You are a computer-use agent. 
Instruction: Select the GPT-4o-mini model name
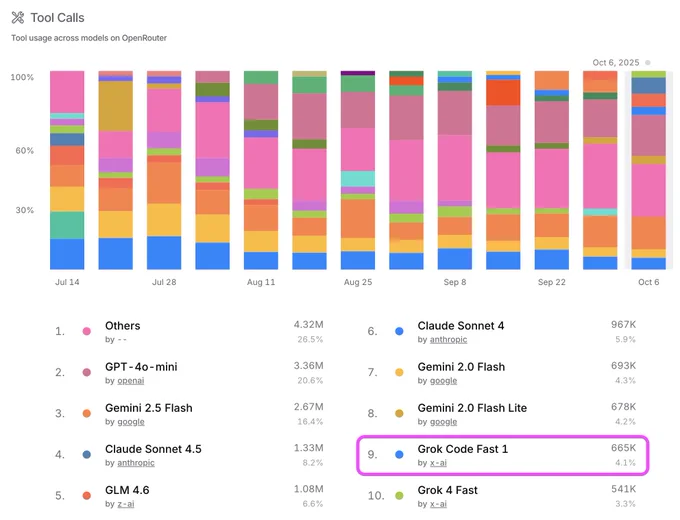[x=141, y=367]
